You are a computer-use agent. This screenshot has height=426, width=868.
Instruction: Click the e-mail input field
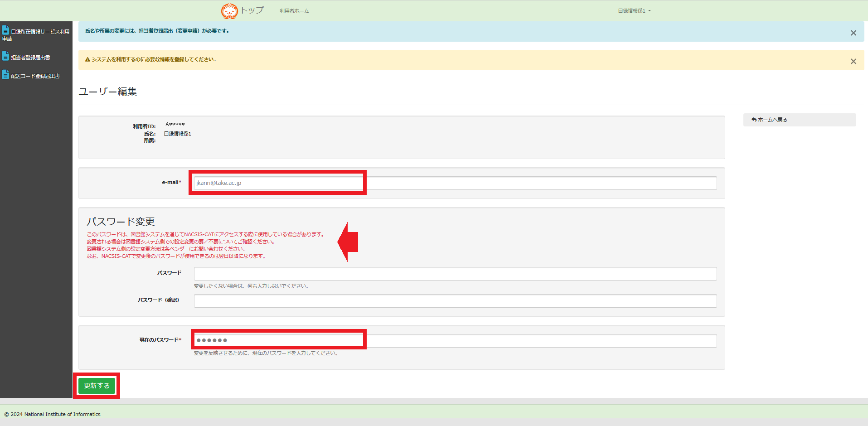point(455,183)
